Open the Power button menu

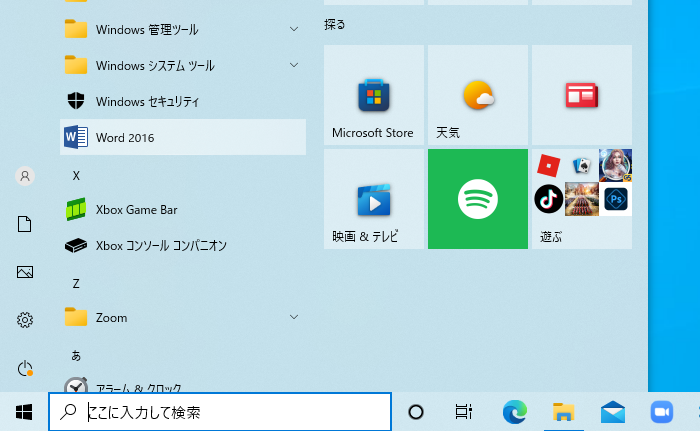point(25,368)
